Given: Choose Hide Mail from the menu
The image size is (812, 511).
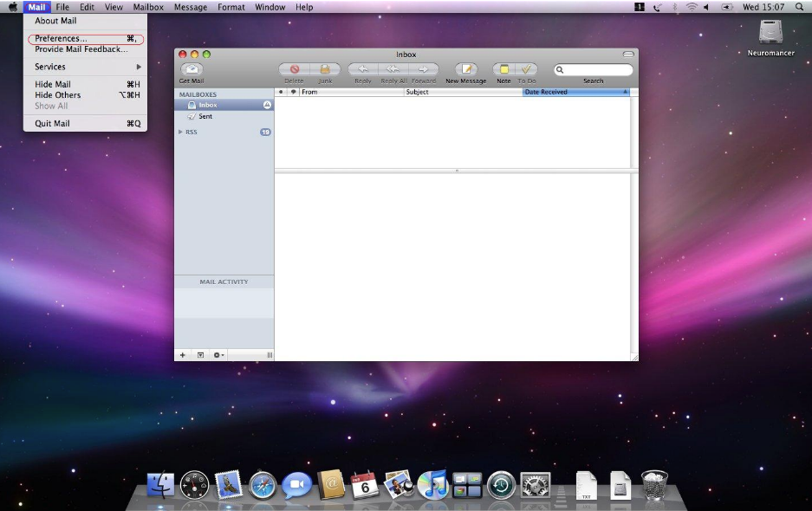Looking at the screenshot, I should [86, 84].
